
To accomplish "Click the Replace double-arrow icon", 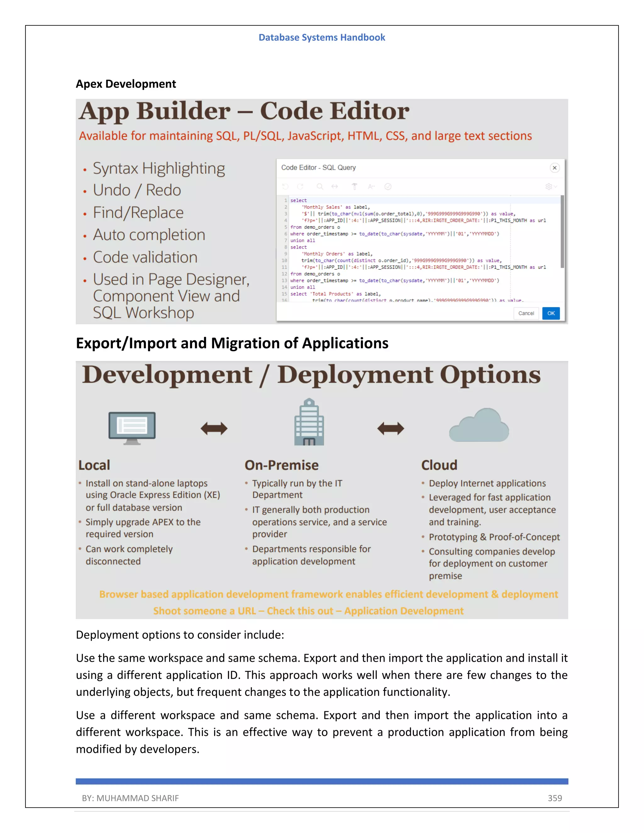I will coord(335,186).
